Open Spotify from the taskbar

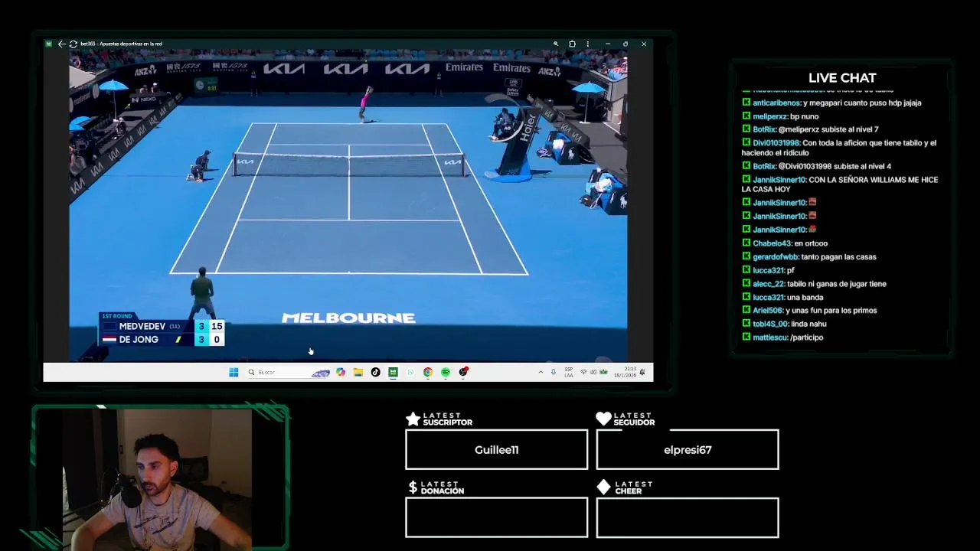pyautogui.click(x=446, y=373)
